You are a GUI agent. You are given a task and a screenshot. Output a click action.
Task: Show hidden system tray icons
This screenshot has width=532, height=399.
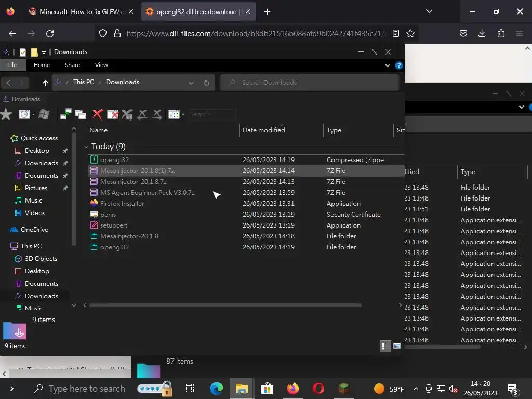tap(416, 389)
